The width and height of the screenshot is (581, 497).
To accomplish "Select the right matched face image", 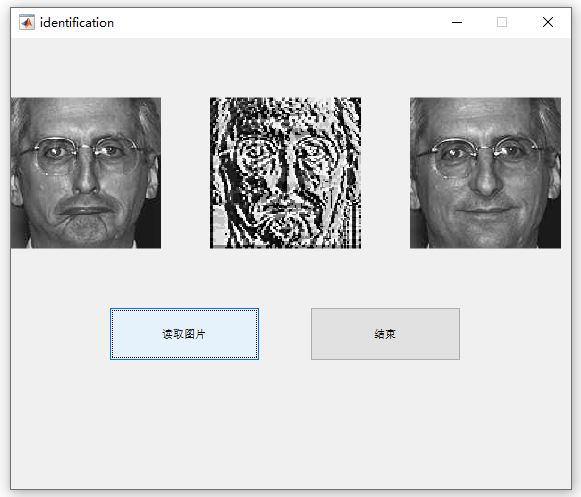I will 485,173.
